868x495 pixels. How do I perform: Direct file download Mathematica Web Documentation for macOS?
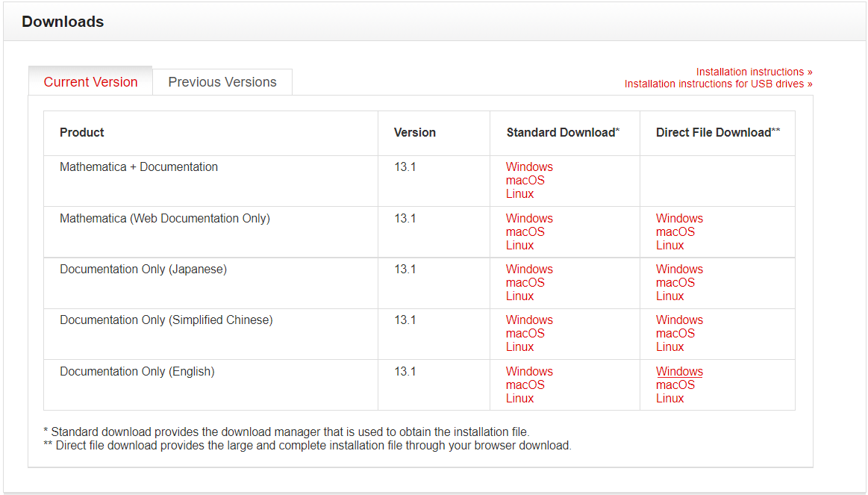(x=675, y=231)
